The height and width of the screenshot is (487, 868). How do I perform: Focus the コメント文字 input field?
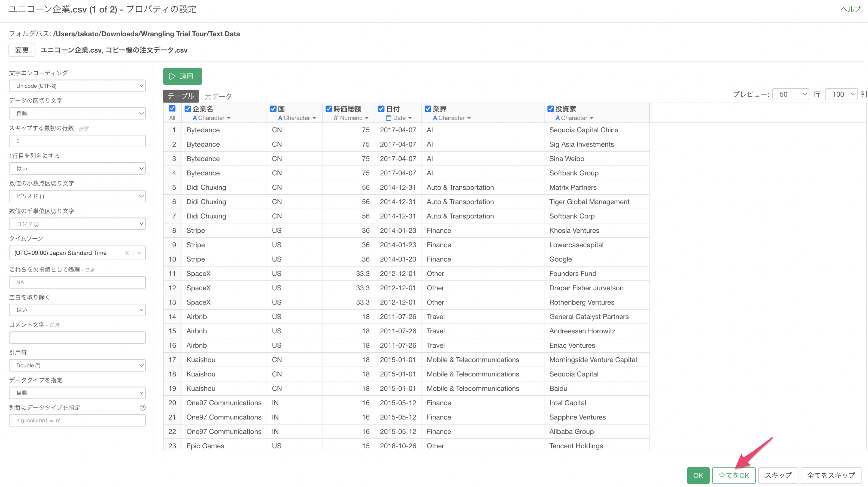point(77,338)
